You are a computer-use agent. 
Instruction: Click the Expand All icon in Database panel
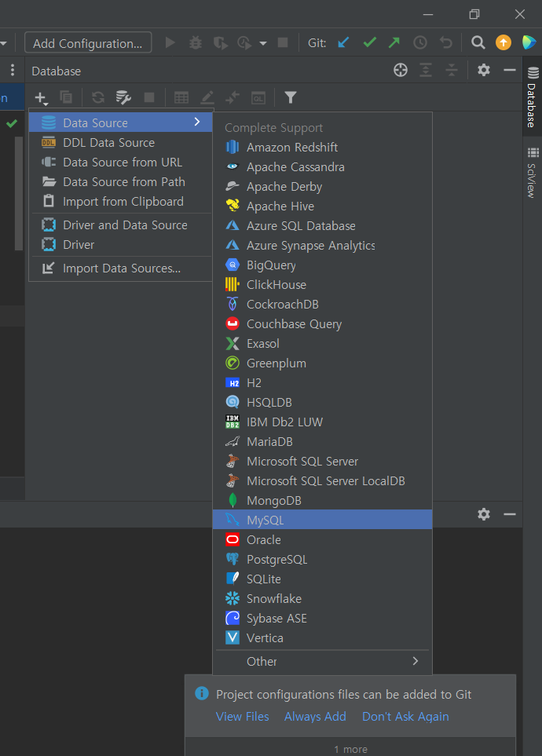click(x=426, y=70)
